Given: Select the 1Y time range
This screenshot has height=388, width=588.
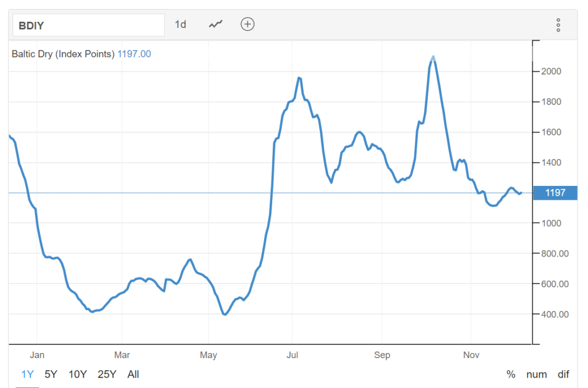Looking at the screenshot, I should point(28,374).
